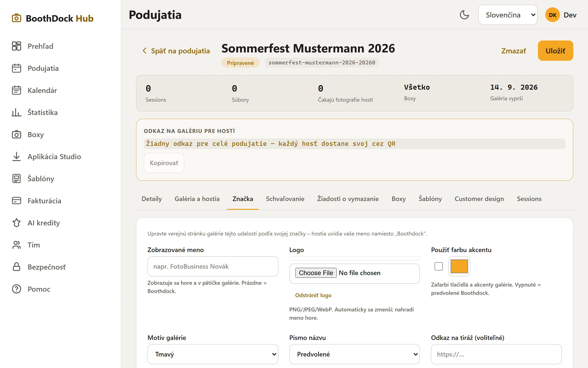Open the orange accent color swatch picker
Viewport: 588px width, 368px height.
[459, 266]
